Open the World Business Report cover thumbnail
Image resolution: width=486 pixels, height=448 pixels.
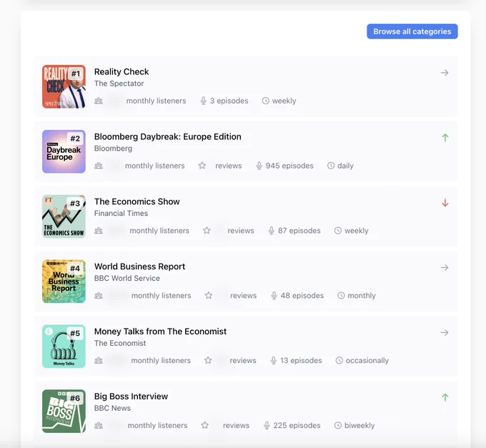pos(64,282)
